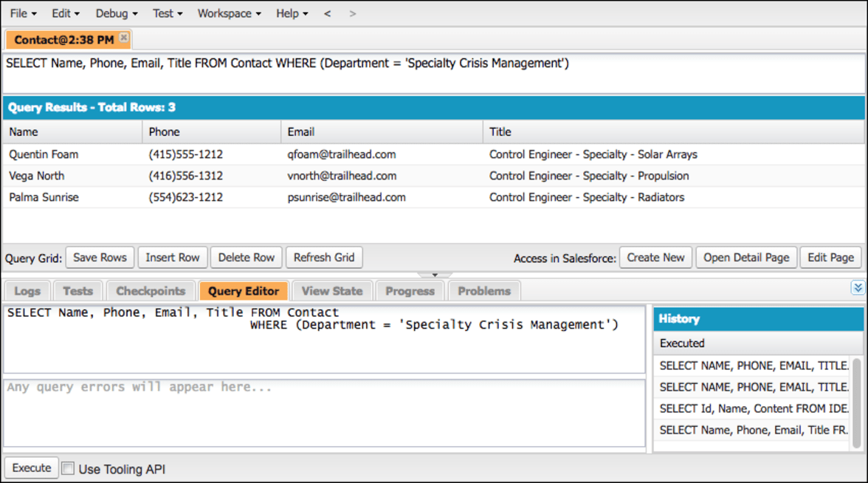The image size is (868, 483).
Task: Select the Vega North result row
Action: tap(433, 176)
